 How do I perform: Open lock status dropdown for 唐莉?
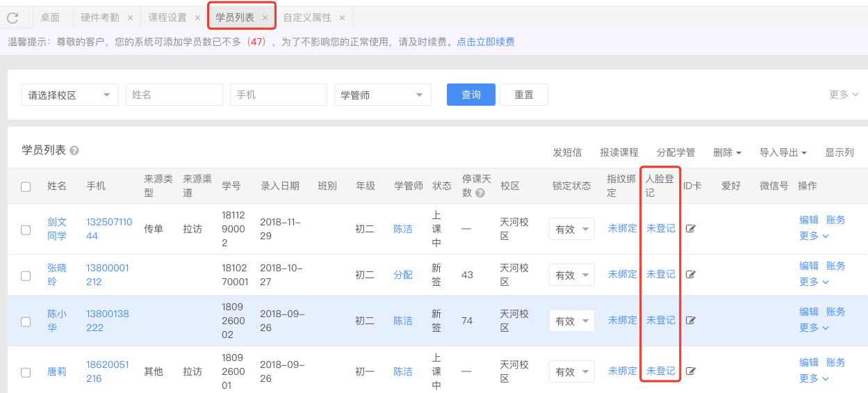point(572,371)
